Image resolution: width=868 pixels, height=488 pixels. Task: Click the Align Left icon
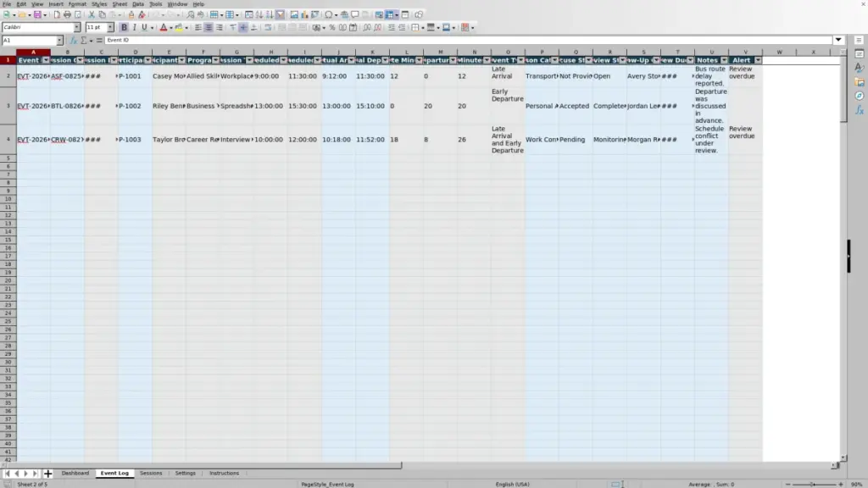pos(198,28)
